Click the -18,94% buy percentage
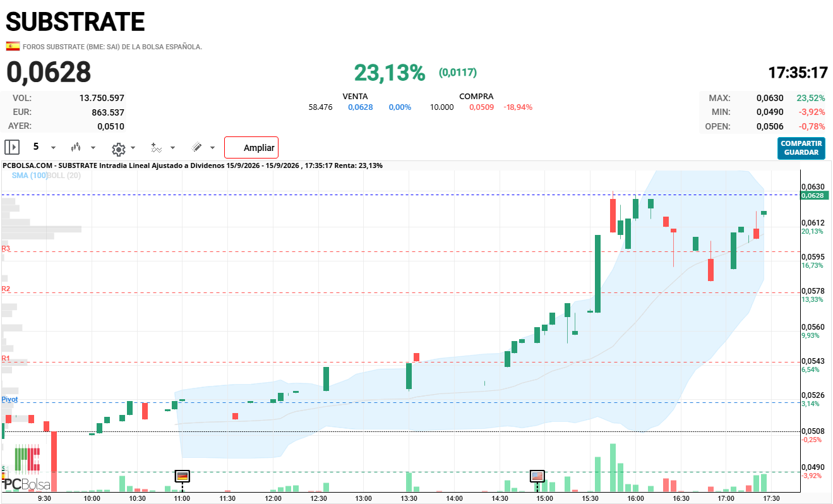Viewport: 833px width, 504px height. [x=518, y=107]
